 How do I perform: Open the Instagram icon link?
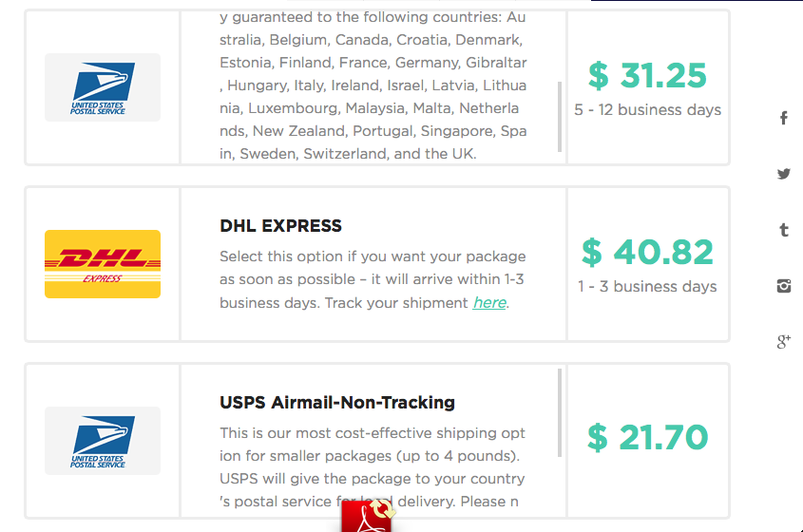click(x=784, y=286)
